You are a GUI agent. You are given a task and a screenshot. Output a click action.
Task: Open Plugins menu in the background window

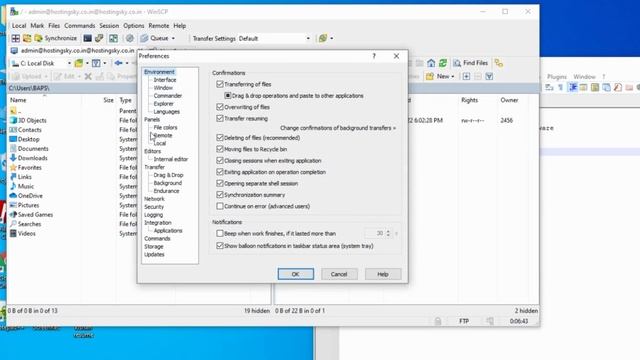click(557, 77)
